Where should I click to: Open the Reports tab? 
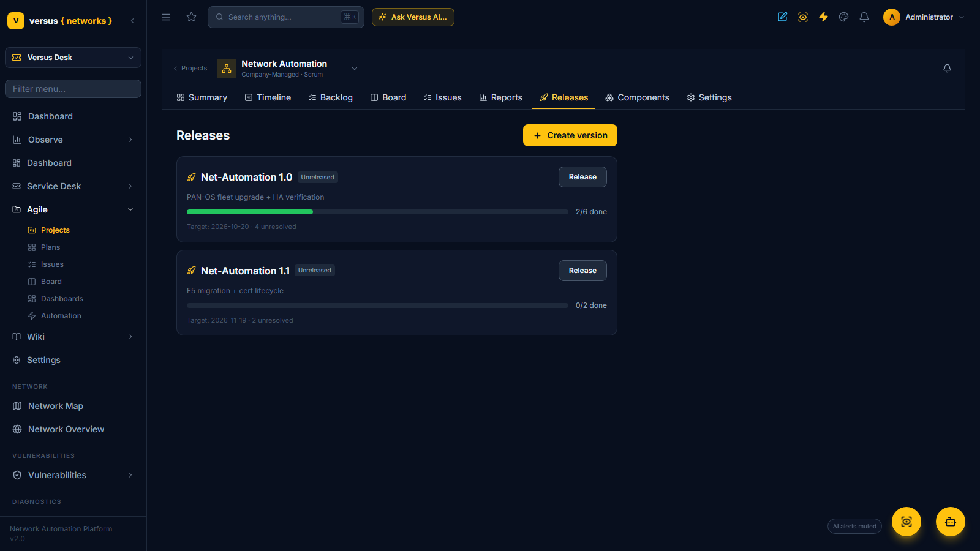(x=500, y=97)
